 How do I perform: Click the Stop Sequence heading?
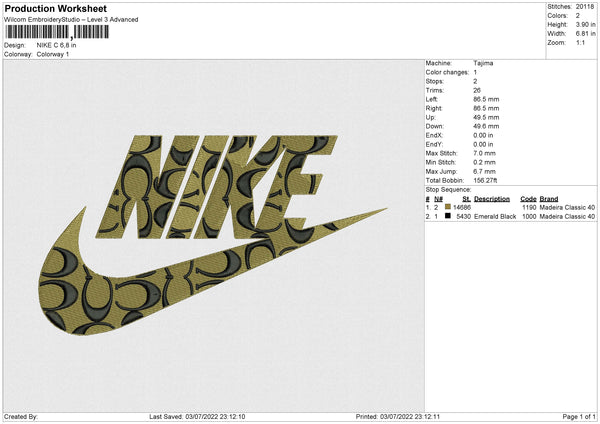click(x=448, y=190)
